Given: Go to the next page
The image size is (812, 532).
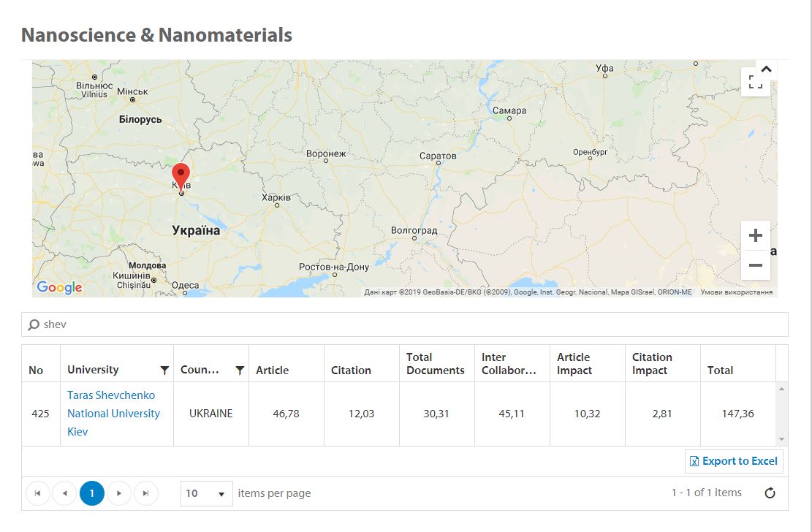Looking at the screenshot, I should (x=119, y=493).
